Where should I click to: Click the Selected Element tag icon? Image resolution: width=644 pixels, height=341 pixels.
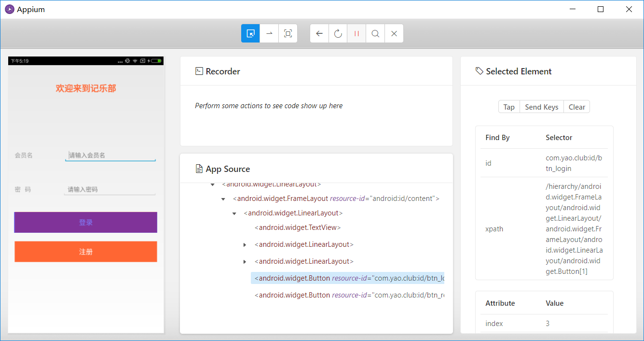point(479,71)
